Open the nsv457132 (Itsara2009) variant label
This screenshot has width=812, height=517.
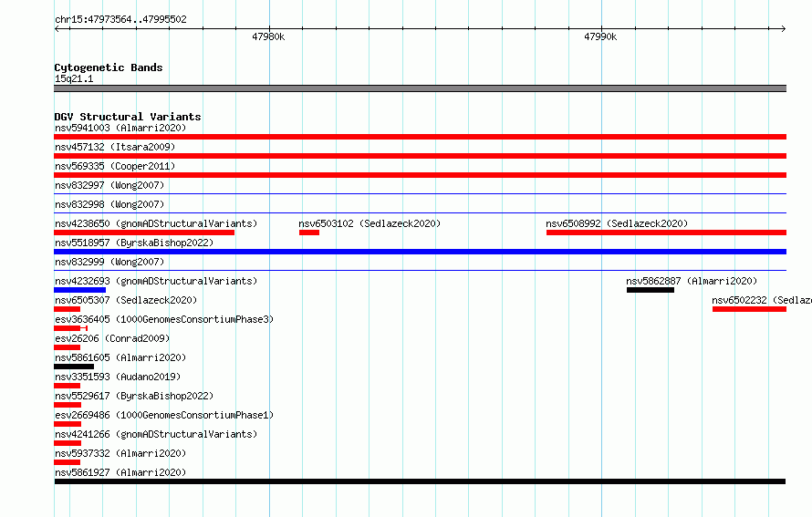pos(115,147)
